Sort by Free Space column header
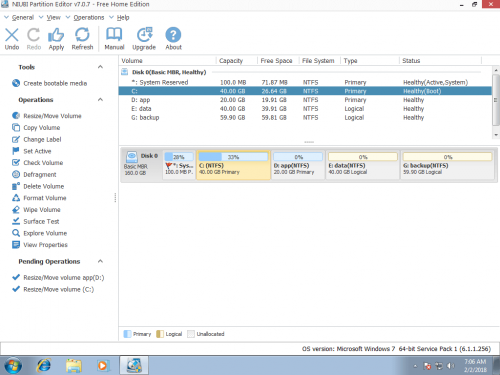 coord(278,61)
